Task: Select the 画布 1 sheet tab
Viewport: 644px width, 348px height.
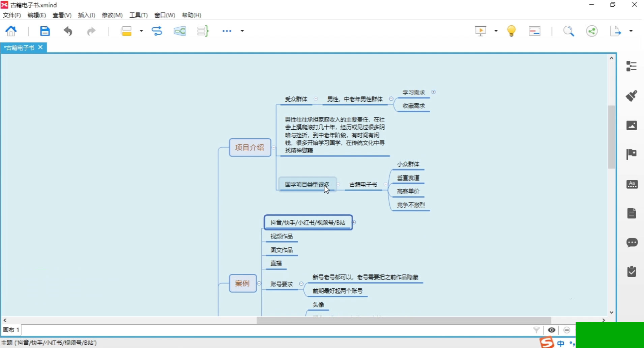Action: point(11,330)
